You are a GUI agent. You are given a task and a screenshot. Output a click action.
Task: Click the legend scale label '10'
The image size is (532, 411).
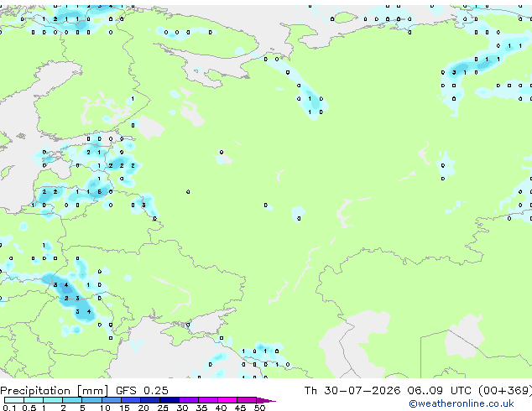click(x=105, y=408)
